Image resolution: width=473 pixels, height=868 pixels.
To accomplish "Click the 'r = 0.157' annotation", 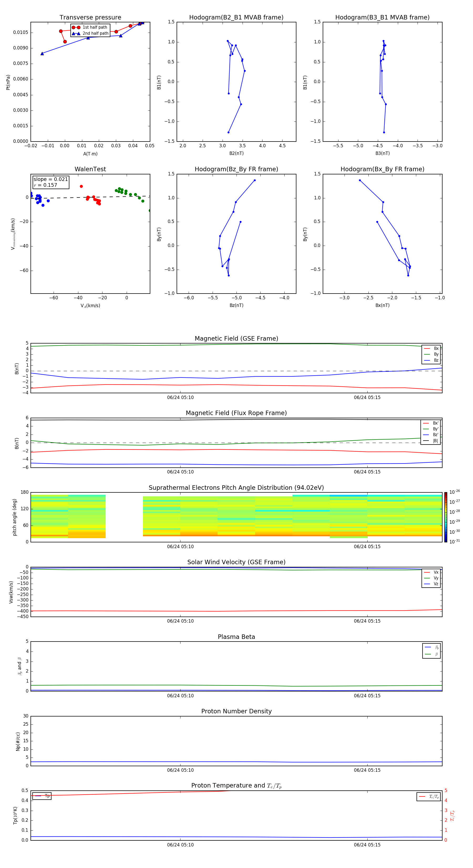I will tap(45, 185).
